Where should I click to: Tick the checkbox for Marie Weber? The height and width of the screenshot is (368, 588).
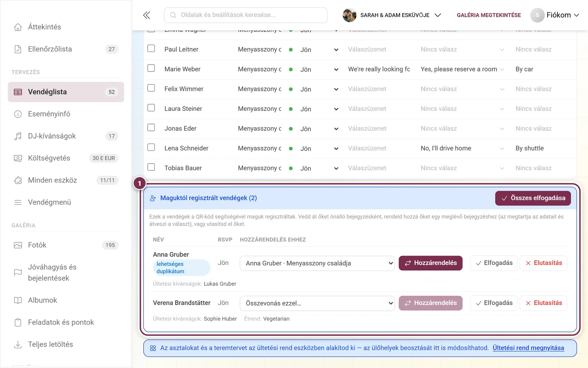151,68
